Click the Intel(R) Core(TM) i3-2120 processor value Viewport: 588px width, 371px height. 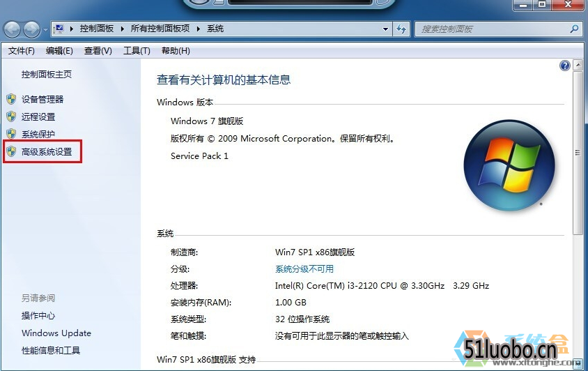[382, 286]
